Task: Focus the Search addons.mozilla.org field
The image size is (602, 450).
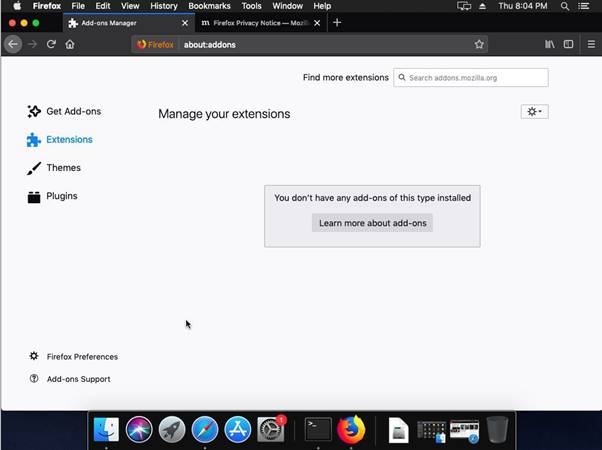Action: (x=471, y=78)
